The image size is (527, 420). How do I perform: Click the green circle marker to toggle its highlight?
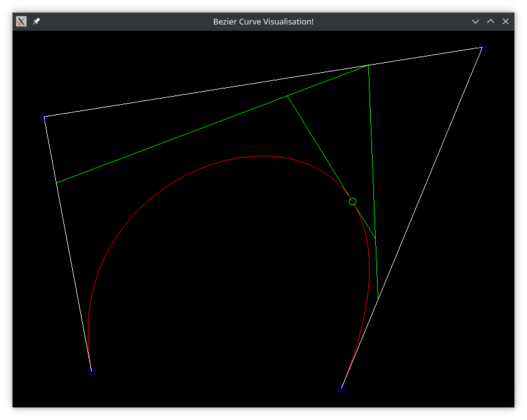coord(352,202)
